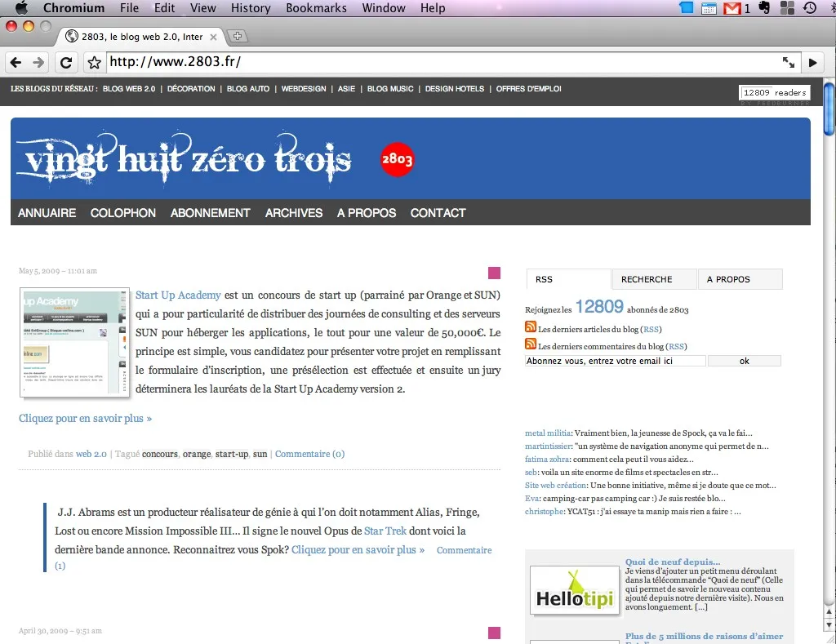The width and height of the screenshot is (836, 644).
Task: Open the View menu
Action: (203, 8)
